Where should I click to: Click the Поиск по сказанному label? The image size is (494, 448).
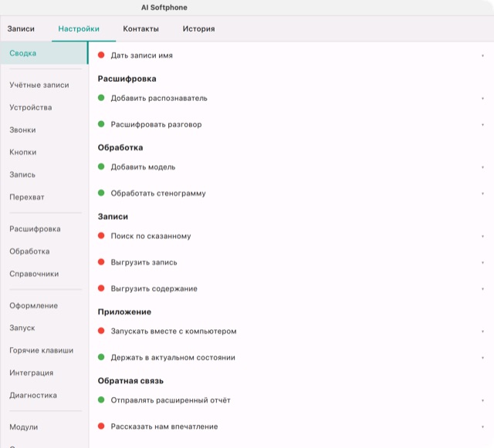coord(151,236)
